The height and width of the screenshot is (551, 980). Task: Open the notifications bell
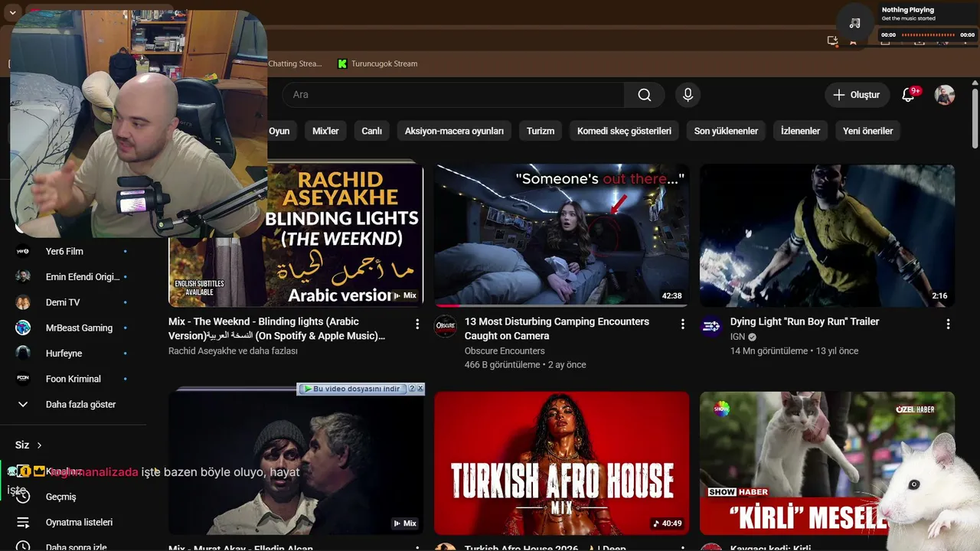coord(909,95)
